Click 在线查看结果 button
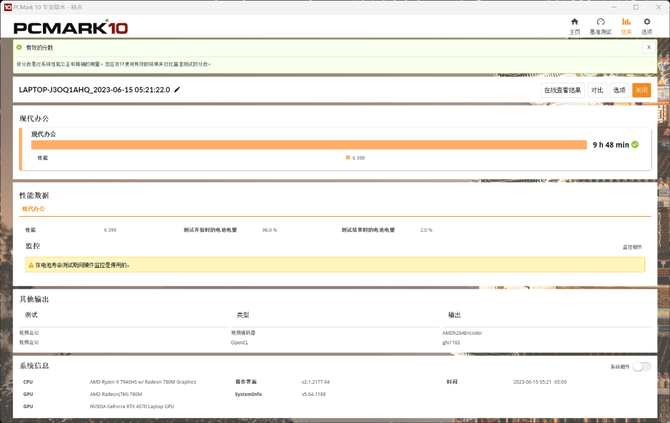670x423 pixels. 562,90
